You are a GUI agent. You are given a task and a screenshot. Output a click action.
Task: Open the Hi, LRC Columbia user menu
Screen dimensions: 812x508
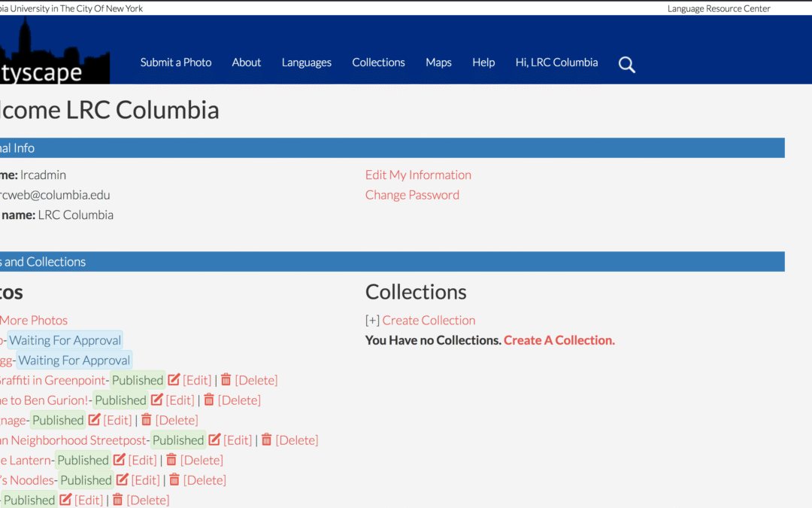[556, 62]
